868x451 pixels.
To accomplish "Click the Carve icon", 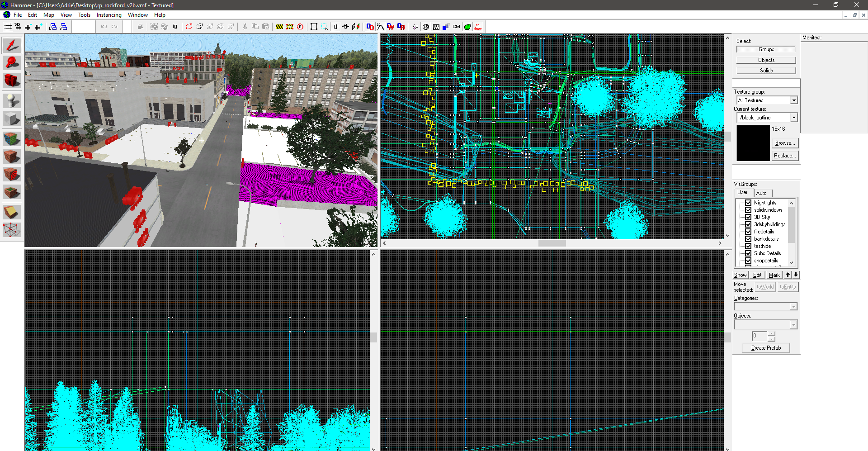I will [x=141, y=27].
